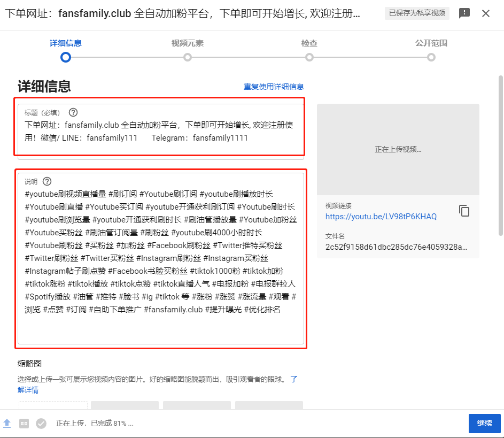This screenshot has width=504, height=438.
Task: Click the 详细信息 step circle indicator
Action: [66, 57]
